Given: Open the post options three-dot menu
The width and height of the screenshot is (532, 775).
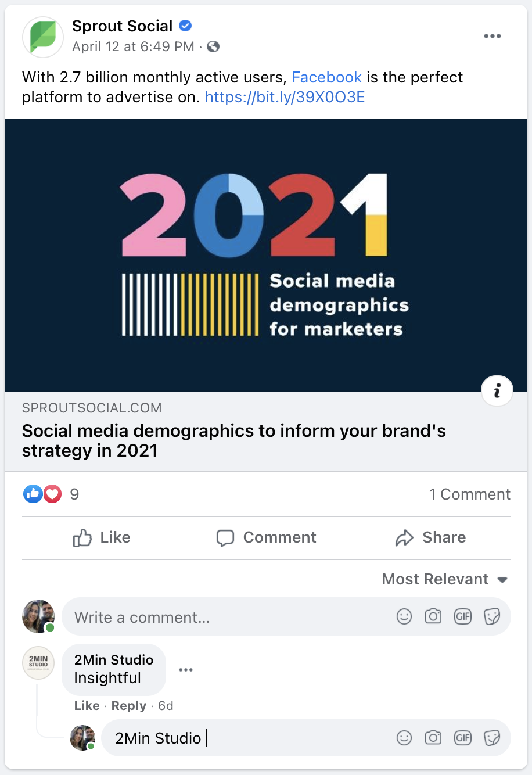Looking at the screenshot, I should click(x=493, y=35).
